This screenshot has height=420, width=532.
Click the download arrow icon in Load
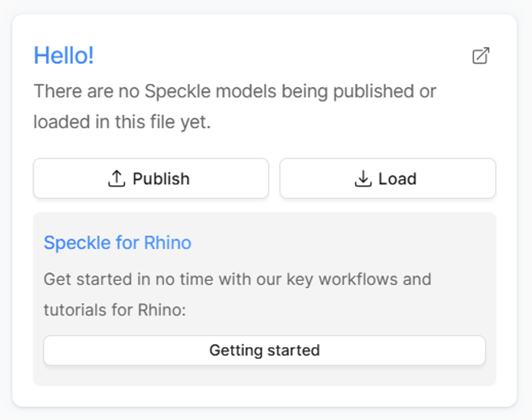click(363, 179)
